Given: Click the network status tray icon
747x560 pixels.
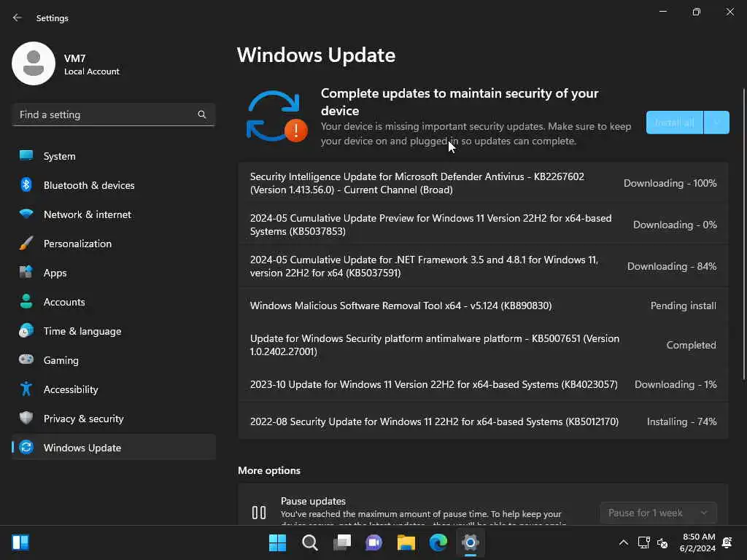Looking at the screenshot, I should tap(643, 542).
